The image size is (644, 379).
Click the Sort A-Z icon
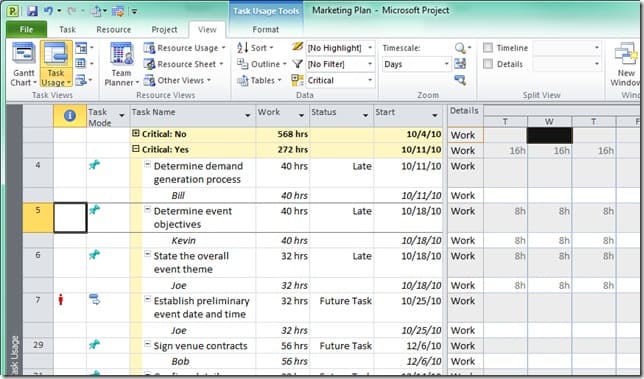point(242,48)
